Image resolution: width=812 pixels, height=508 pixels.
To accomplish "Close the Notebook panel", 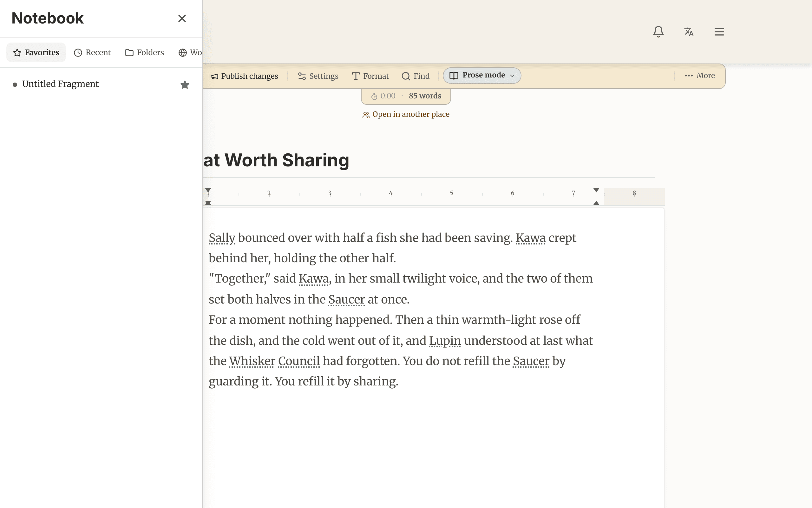I will 182,18.
